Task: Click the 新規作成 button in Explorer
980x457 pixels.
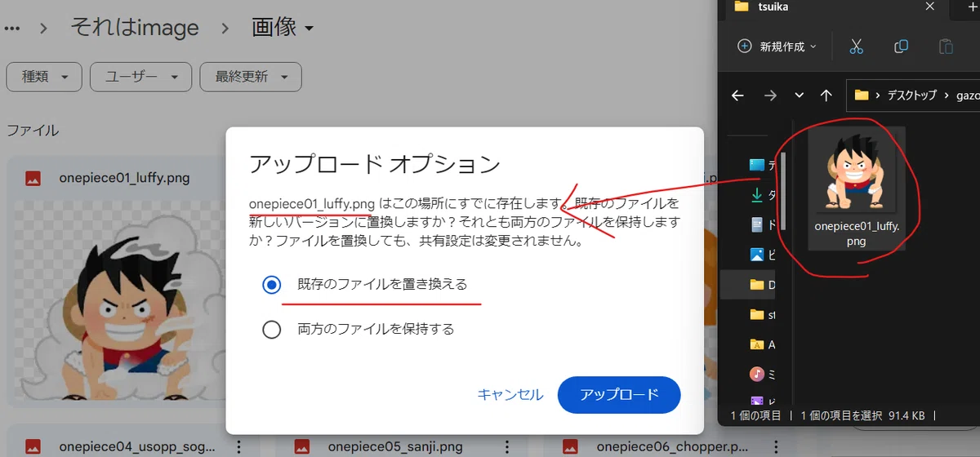Action: [x=777, y=47]
